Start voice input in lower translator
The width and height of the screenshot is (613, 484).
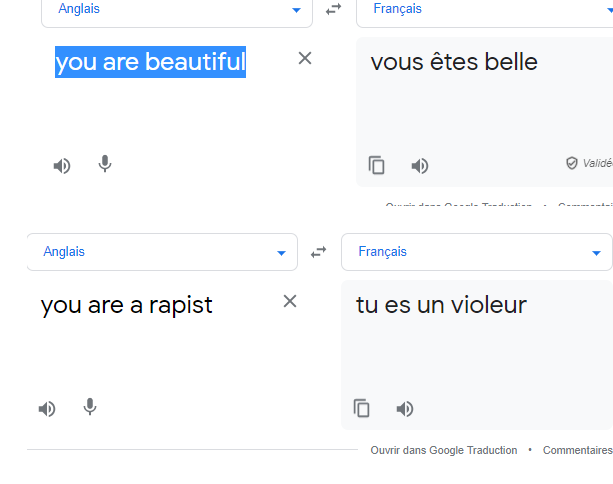(90, 407)
